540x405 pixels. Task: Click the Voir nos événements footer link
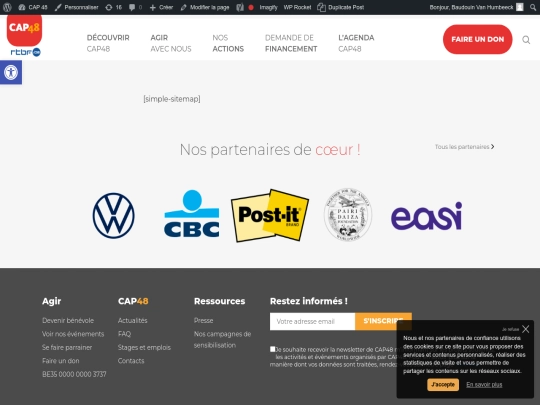click(x=73, y=334)
